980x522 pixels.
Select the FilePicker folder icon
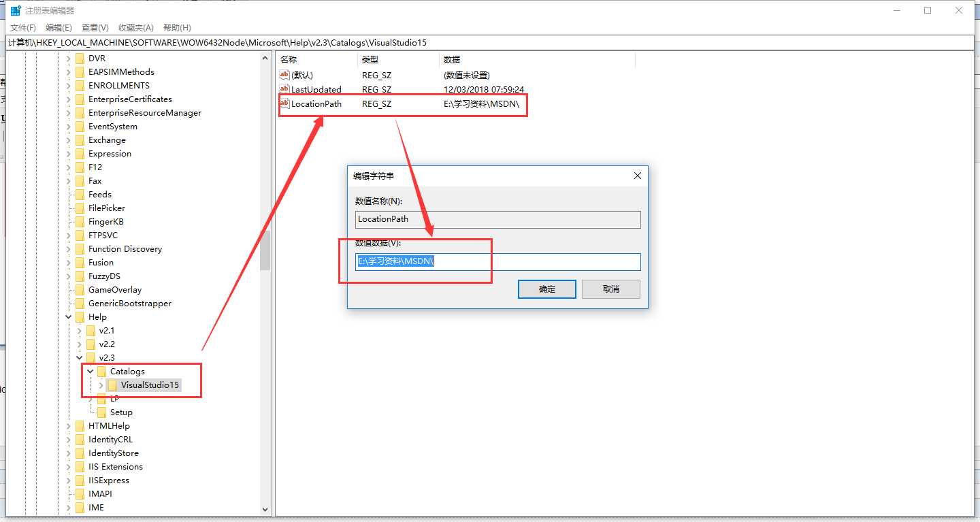tap(80, 208)
